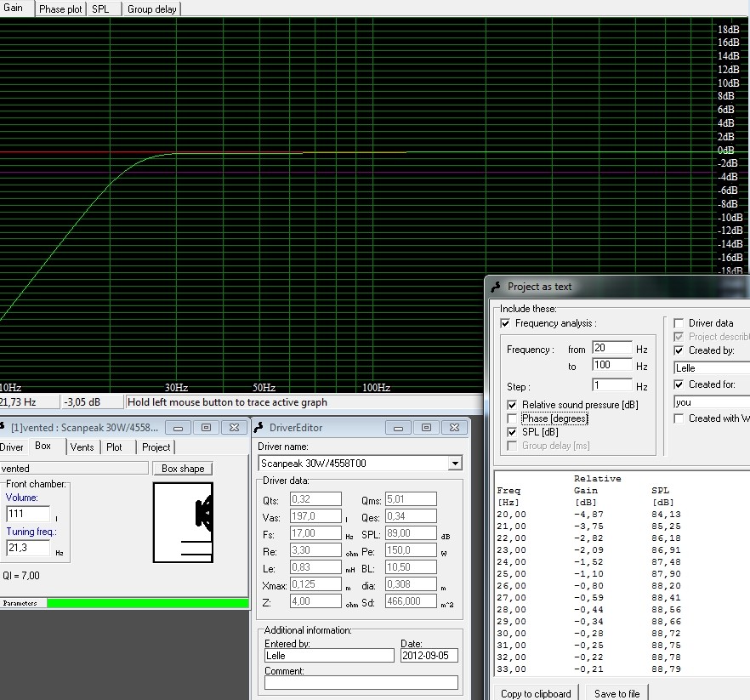The height and width of the screenshot is (700, 750).
Task: Switch to the Phase plot tab
Action: pos(60,9)
